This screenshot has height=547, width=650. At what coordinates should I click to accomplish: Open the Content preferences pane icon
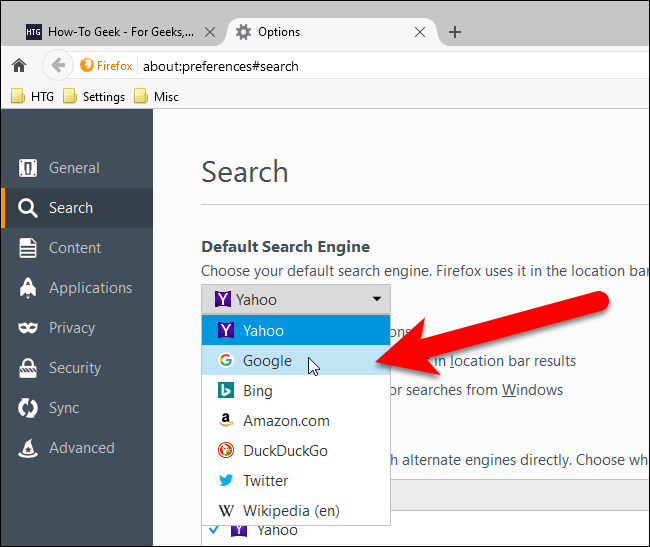point(29,248)
